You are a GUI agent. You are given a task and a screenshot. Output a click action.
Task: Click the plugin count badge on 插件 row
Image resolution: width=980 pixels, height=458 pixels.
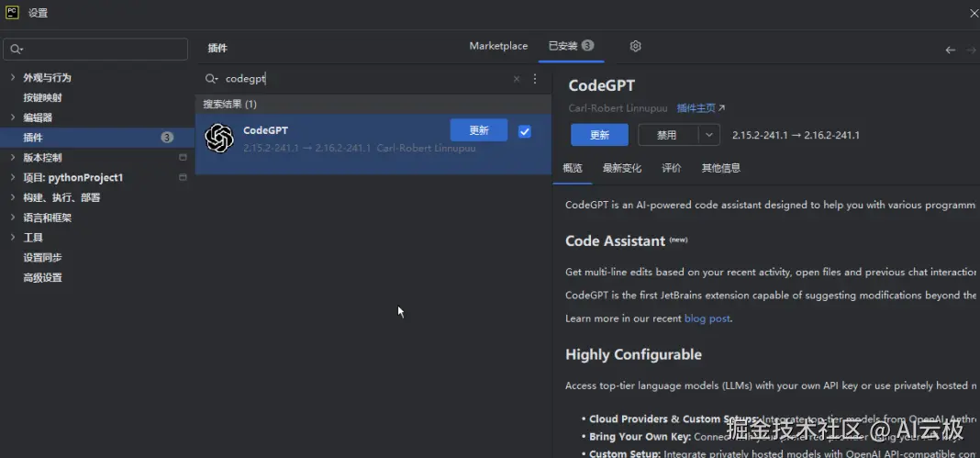coord(167,138)
